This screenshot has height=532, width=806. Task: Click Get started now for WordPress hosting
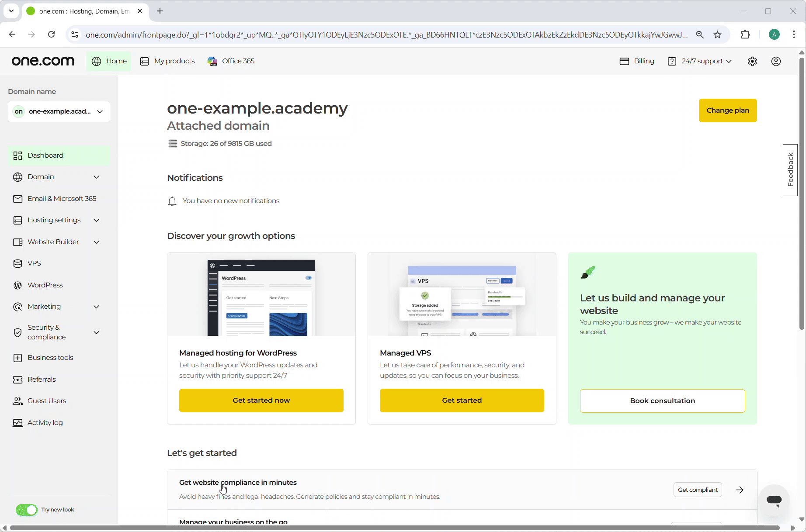click(x=261, y=401)
